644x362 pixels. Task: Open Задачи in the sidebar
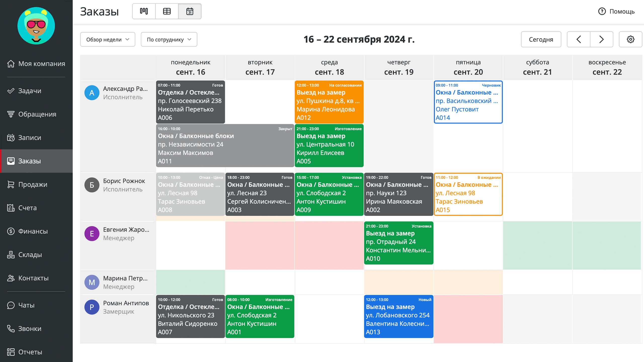(29, 91)
